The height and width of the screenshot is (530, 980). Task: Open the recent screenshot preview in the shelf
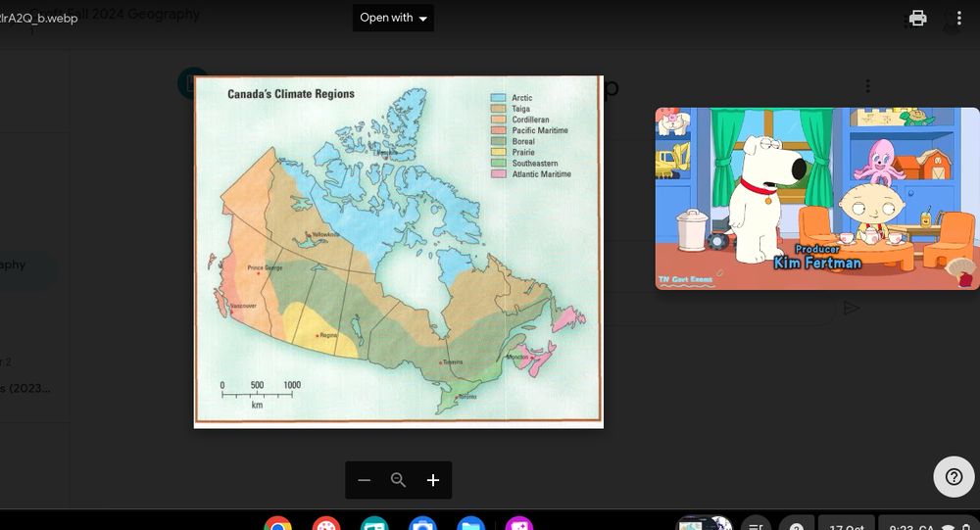click(x=705, y=524)
